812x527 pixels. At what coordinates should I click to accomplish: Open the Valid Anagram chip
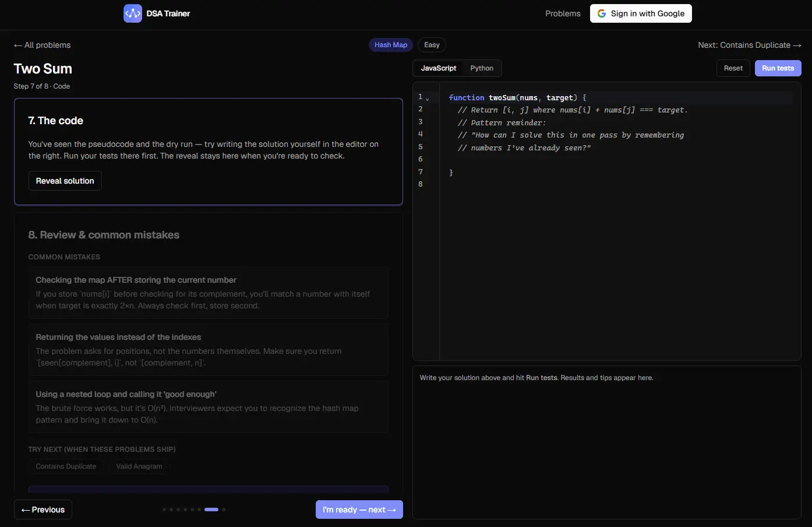139,466
